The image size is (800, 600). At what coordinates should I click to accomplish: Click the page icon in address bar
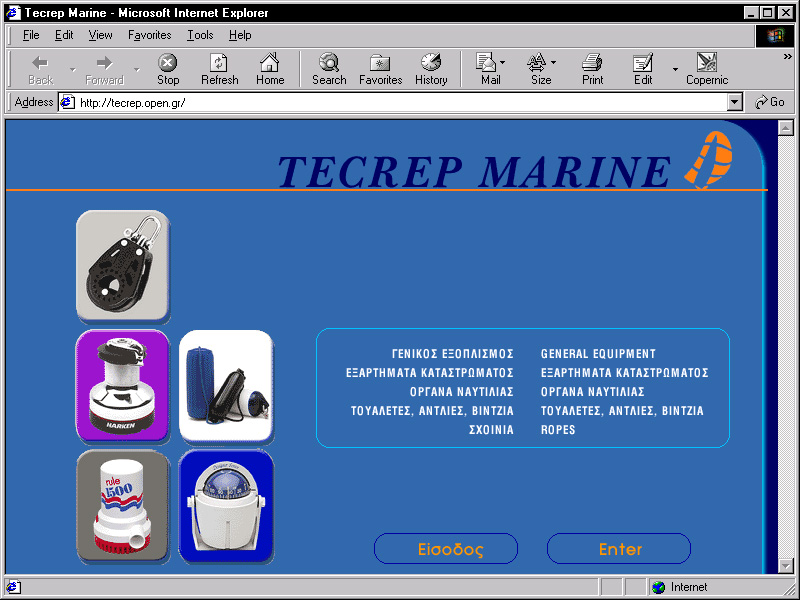click(x=67, y=103)
